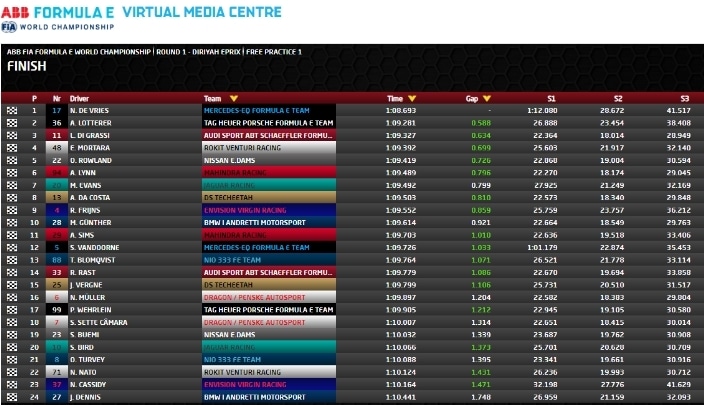
Task: Select driver name N. DE VRIES
Action: click(89, 110)
